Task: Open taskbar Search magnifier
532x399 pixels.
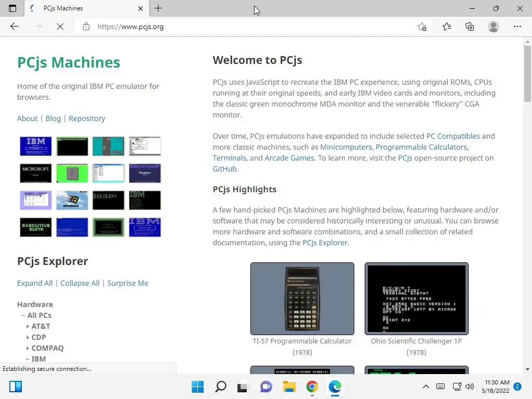Action: coord(220,387)
